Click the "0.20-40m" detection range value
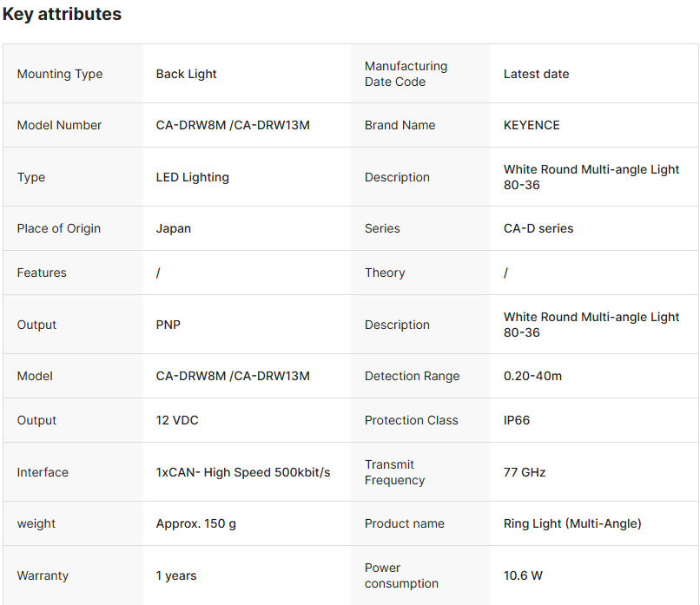 (532, 376)
